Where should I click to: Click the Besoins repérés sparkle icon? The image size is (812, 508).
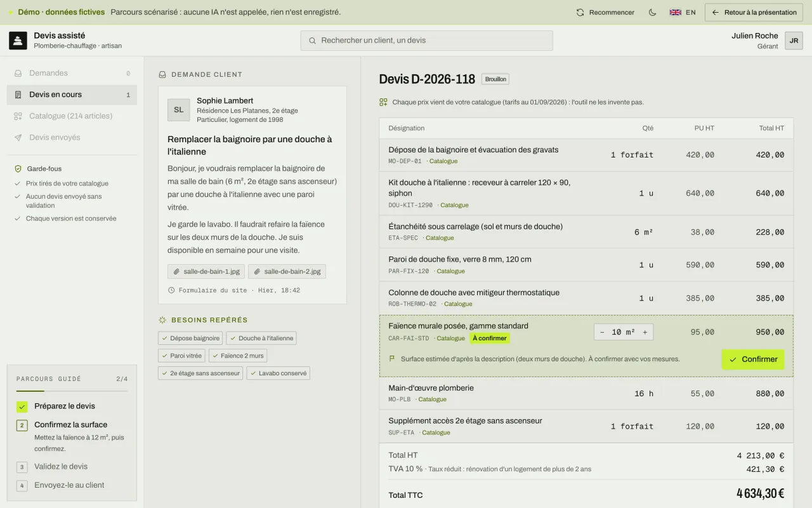point(162,320)
